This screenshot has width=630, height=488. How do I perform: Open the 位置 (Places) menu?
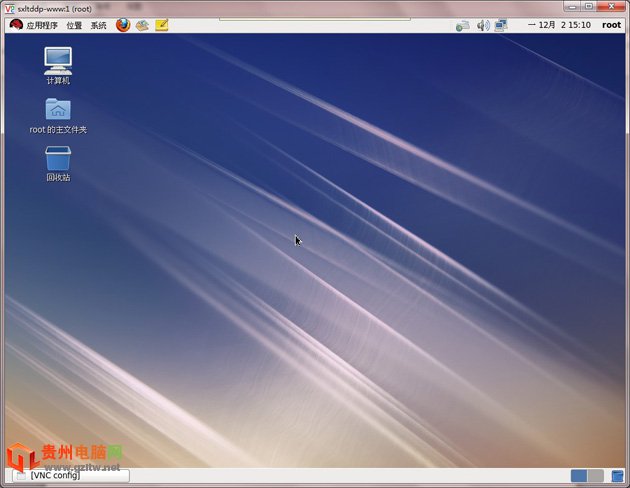pyautogui.click(x=74, y=25)
